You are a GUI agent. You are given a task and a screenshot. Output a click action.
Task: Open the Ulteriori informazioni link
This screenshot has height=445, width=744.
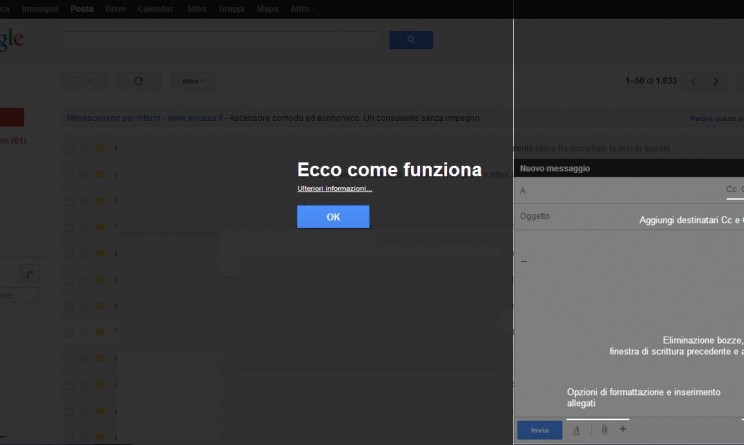pos(335,188)
